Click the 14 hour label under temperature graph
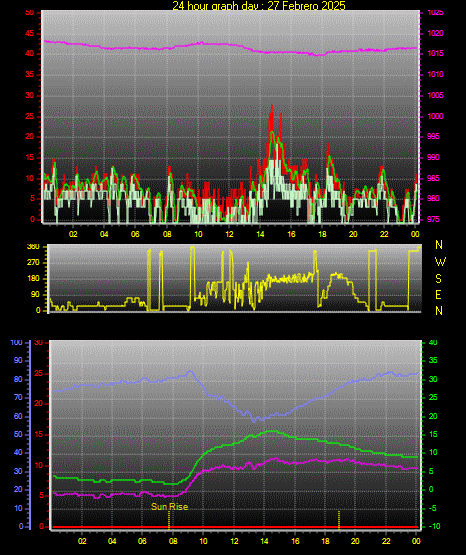466x555 pixels. [x=265, y=541]
